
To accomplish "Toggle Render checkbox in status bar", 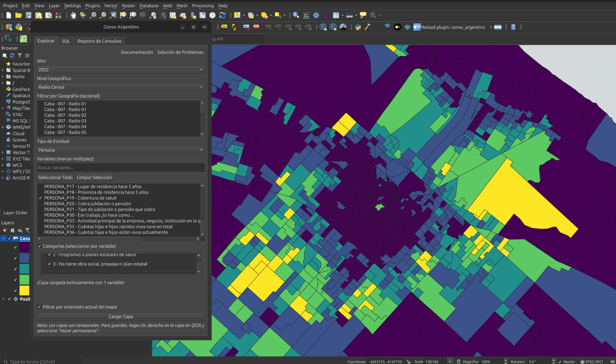I will point(560,362).
